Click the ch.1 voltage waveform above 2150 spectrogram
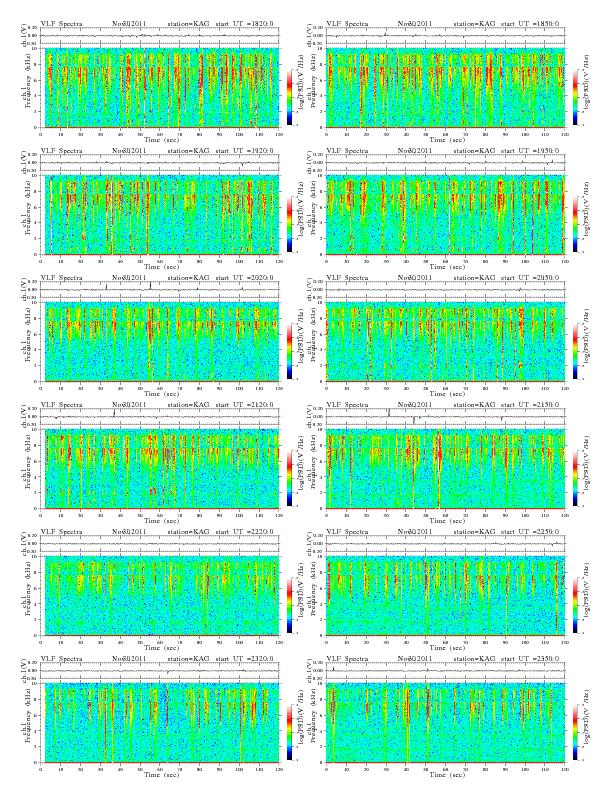This screenshot has height=792, width=612. click(445, 417)
